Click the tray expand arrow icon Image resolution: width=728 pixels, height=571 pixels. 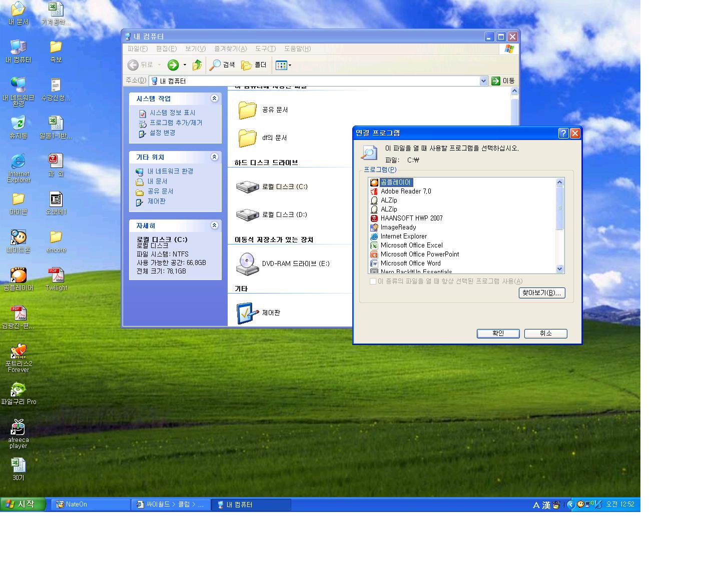[570, 504]
